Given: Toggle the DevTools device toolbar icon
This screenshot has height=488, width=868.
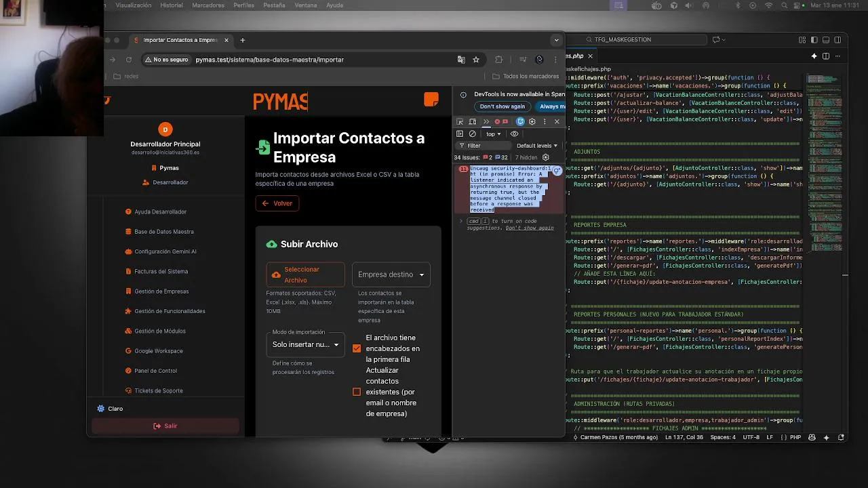Looking at the screenshot, I should pyautogui.click(x=473, y=122).
